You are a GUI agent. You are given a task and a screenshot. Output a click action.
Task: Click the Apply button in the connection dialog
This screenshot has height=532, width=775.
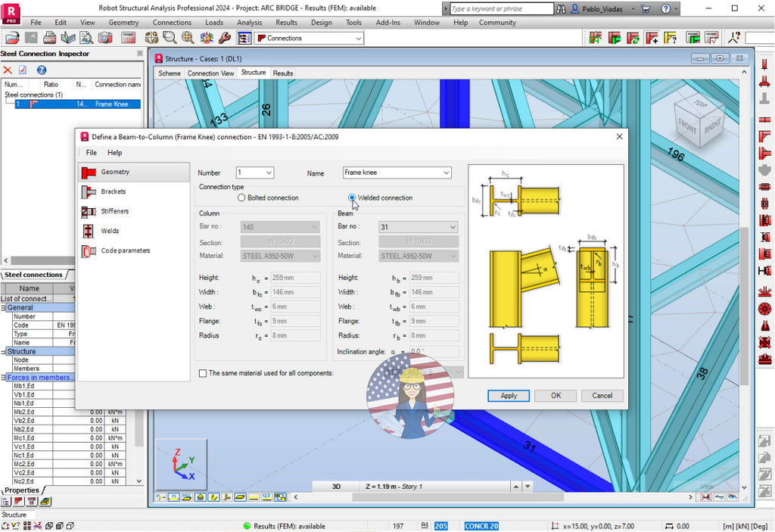(x=508, y=395)
